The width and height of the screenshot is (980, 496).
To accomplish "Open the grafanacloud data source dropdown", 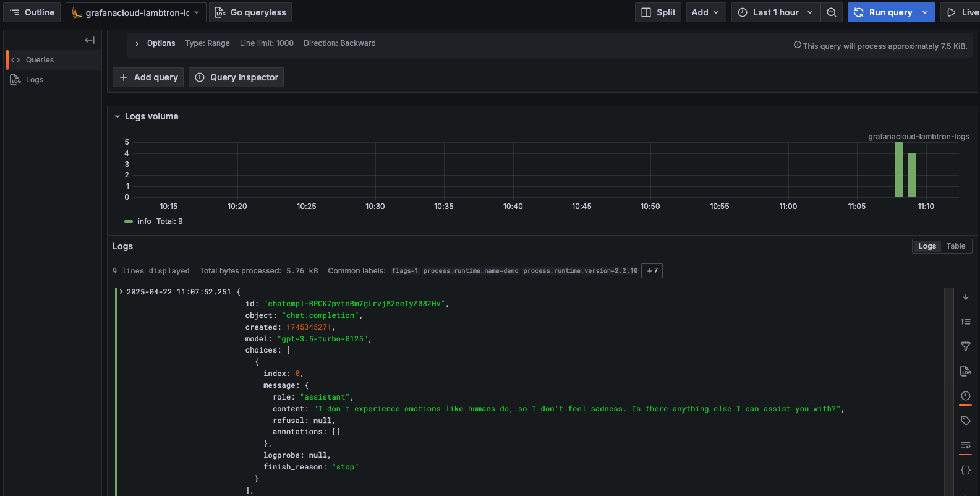I will (x=136, y=12).
